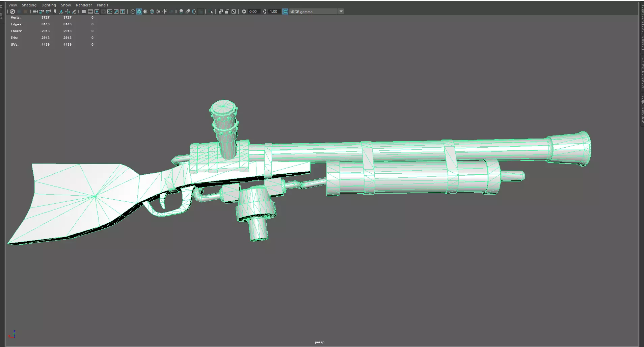
Task: Click the Motion Blur icon
Action: [188, 11]
